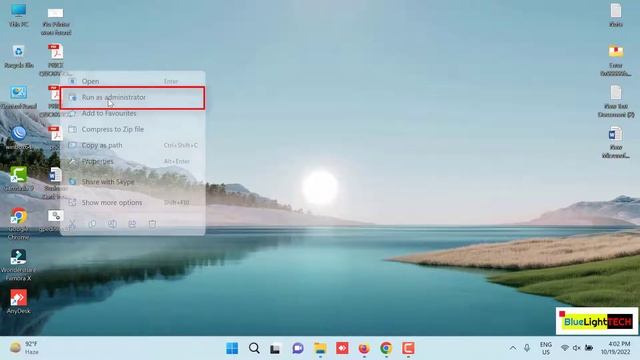
Task: Click the Copy icon in context menu
Action: [92, 224]
